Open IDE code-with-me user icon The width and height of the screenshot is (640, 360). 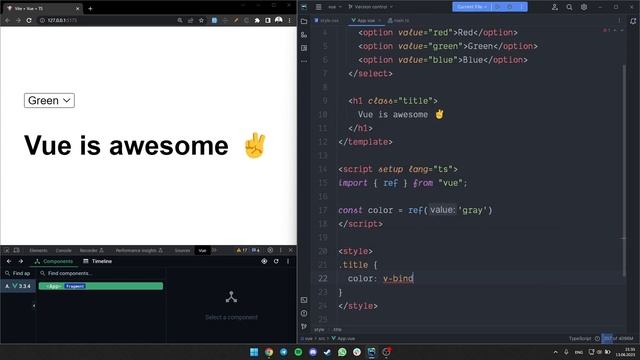tap(555, 7)
